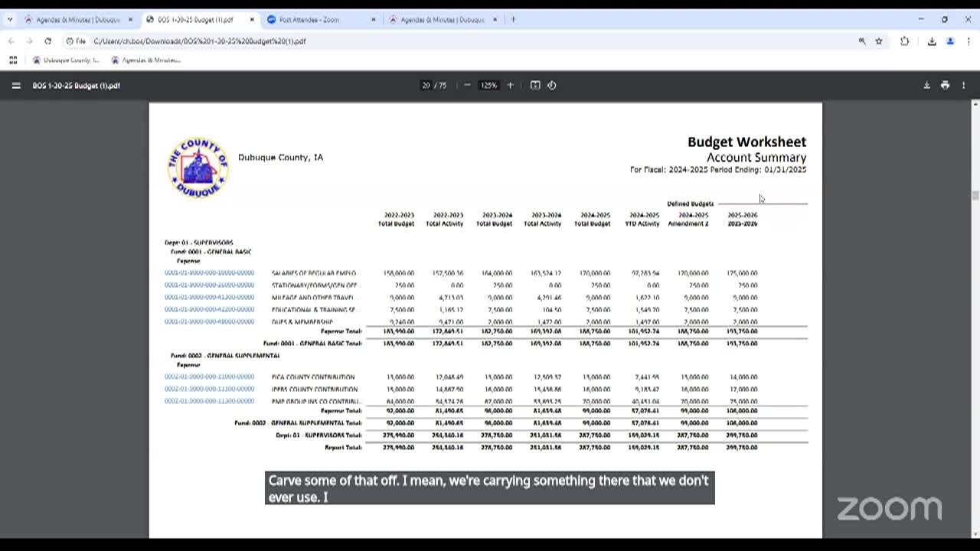This screenshot has width=980, height=551.
Task: Click the PDF page number field
Action: (x=426, y=85)
